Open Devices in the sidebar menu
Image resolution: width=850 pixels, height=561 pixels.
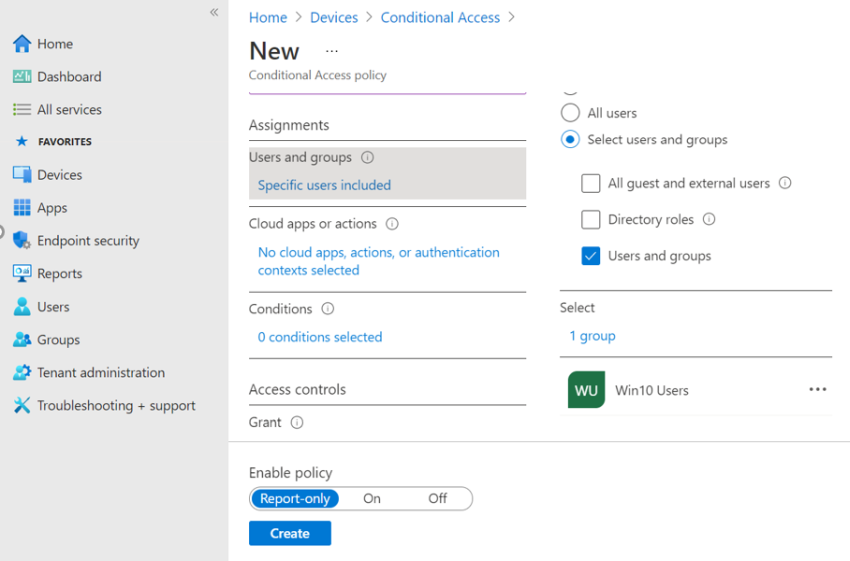60,175
